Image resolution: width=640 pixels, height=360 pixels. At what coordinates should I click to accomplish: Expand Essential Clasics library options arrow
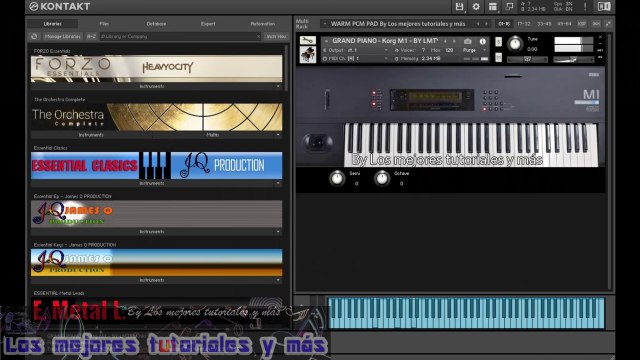point(278,183)
